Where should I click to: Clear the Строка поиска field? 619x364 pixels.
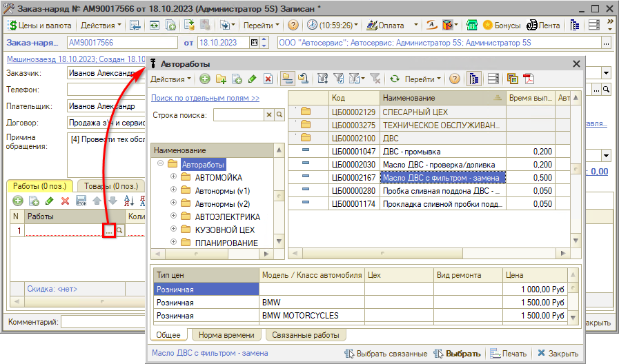[269, 114]
